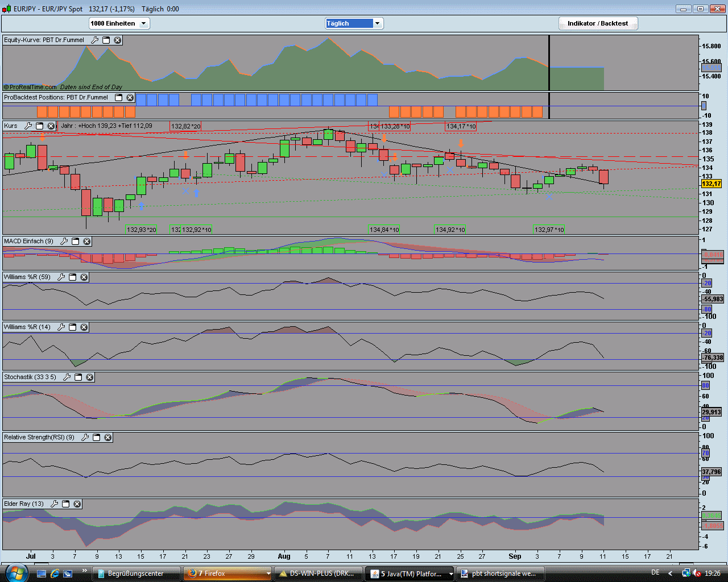Click the window icon on Williams %R (59)

[x=73, y=277]
